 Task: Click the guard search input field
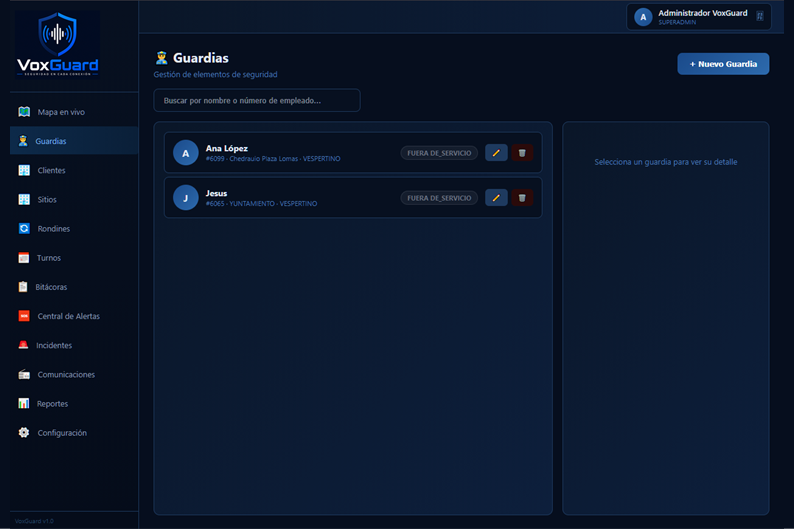(257, 100)
